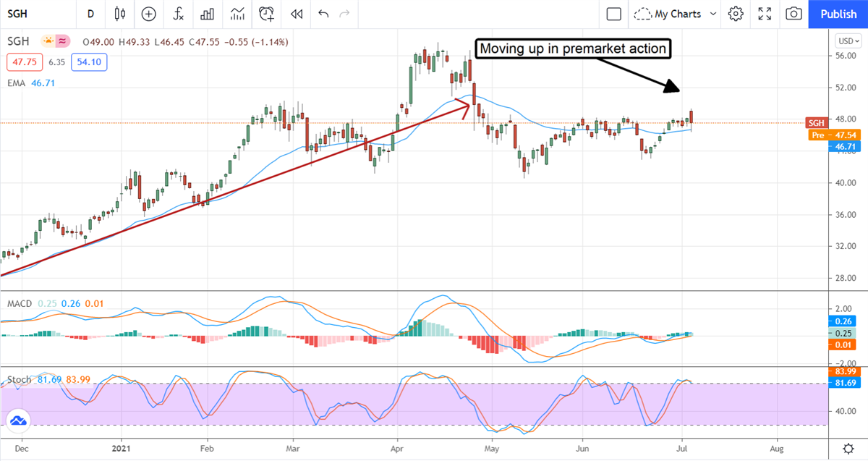This screenshot has width=868, height=461.
Task: Toggle the pink approximate-data badge near SGH
Action: point(63,41)
